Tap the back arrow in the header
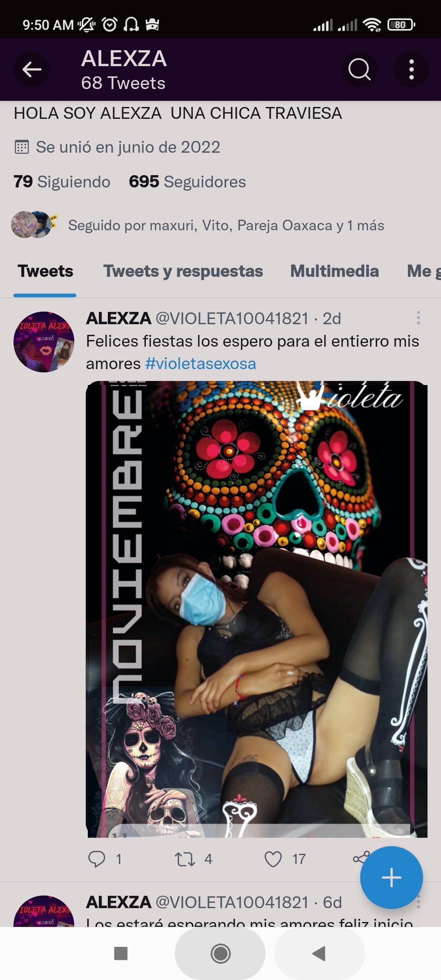Viewport: 441px width, 980px height. pos(31,69)
